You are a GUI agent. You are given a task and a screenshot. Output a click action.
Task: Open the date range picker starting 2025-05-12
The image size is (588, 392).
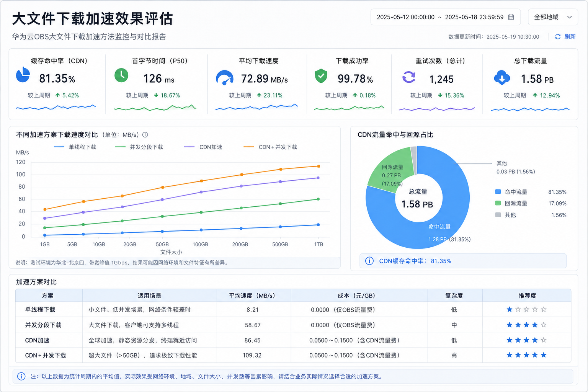[445, 17]
